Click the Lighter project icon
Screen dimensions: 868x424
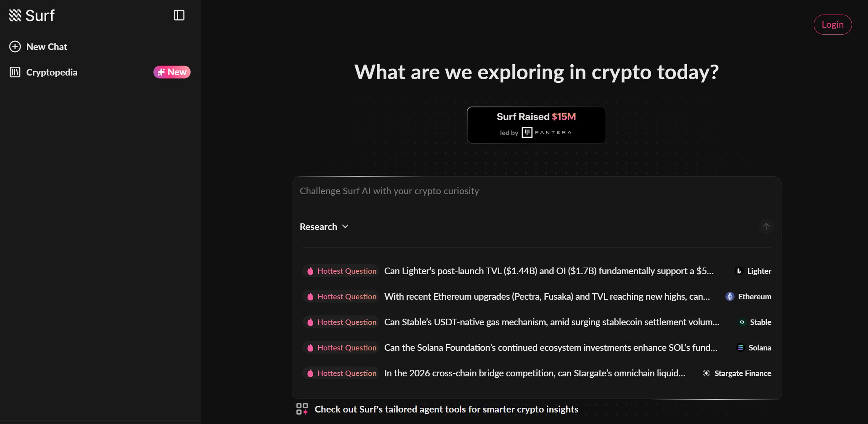[x=739, y=271]
